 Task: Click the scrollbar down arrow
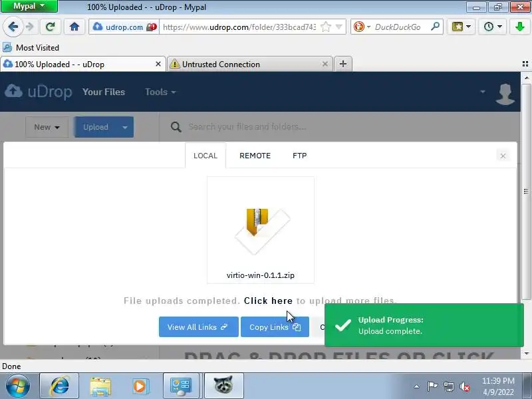click(526, 353)
